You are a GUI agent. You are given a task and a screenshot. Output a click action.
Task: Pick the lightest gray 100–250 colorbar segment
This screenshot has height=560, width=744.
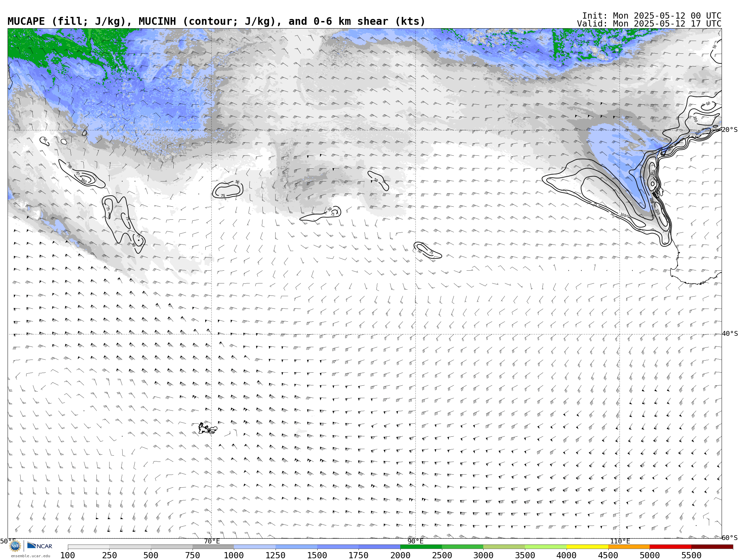(89, 547)
